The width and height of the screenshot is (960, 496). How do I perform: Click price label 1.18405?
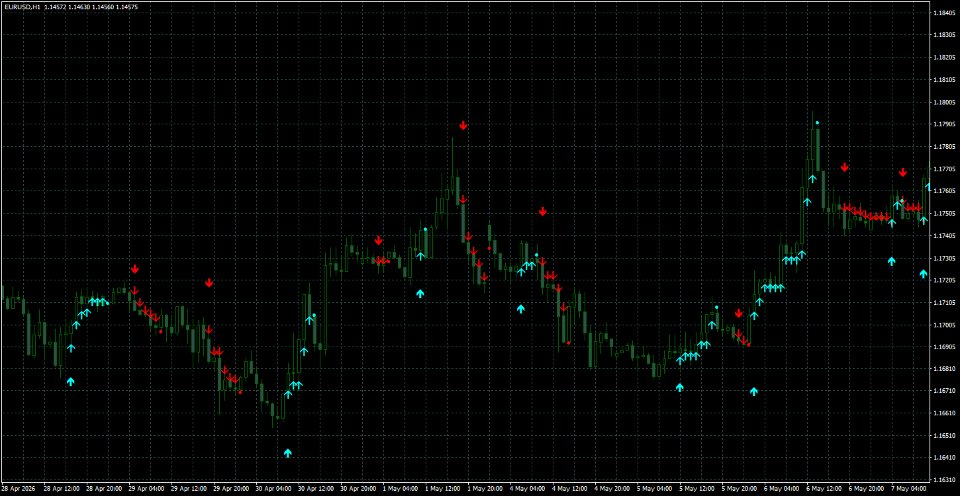pyautogui.click(x=943, y=12)
